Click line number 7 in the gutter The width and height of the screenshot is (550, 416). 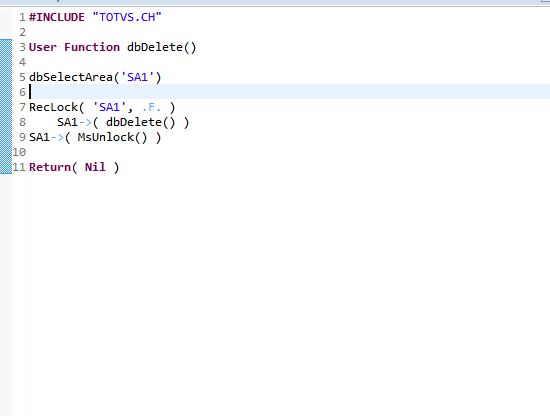point(22,107)
